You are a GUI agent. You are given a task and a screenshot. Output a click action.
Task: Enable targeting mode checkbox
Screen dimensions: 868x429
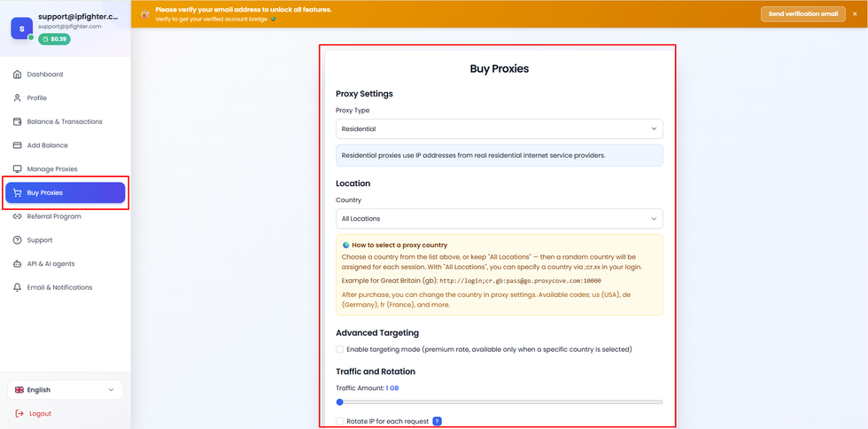click(340, 349)
